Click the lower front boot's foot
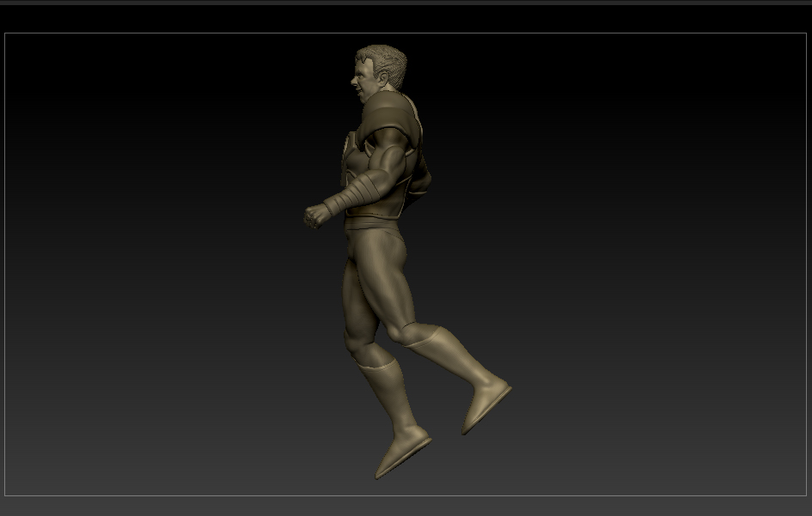 (x=402, y=452)
